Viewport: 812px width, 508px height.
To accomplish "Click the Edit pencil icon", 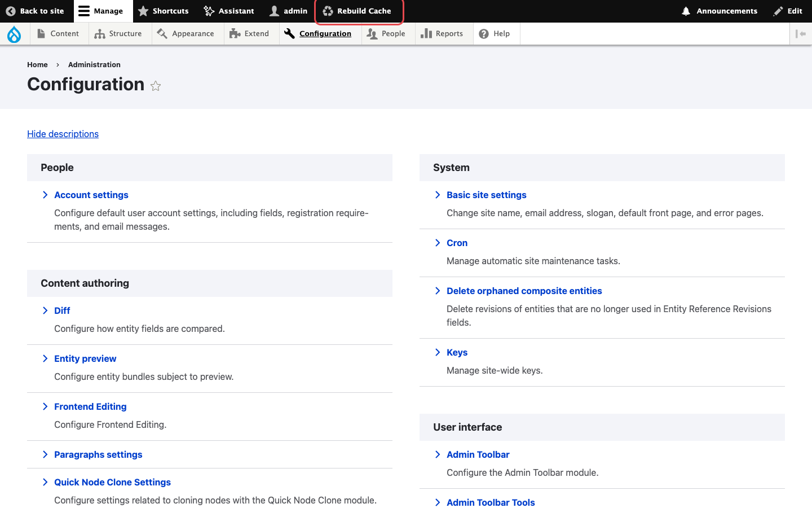I will click(x=778, y=11).
